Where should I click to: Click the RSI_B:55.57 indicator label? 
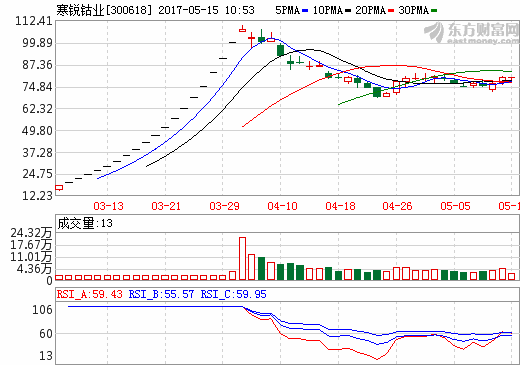pyautogui.click(x=161, y=294)
